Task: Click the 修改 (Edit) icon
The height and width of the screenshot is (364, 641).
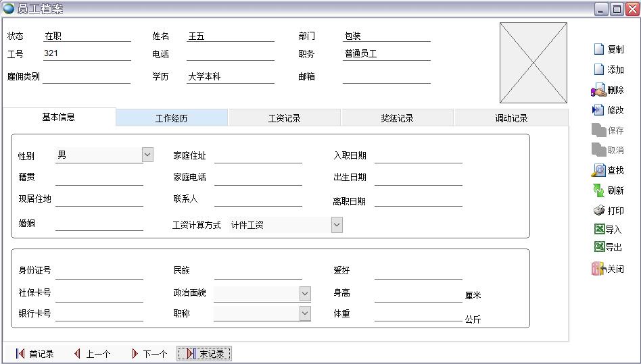Action: 598,110
